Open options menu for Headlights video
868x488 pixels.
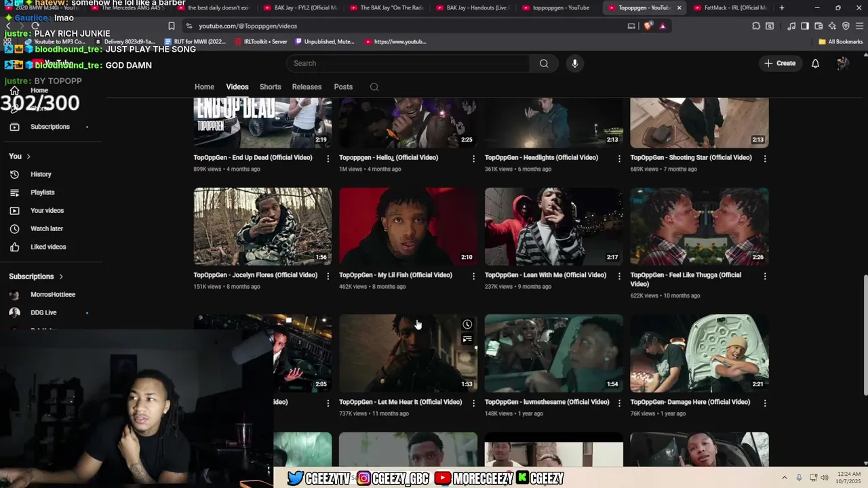(619, 158)
